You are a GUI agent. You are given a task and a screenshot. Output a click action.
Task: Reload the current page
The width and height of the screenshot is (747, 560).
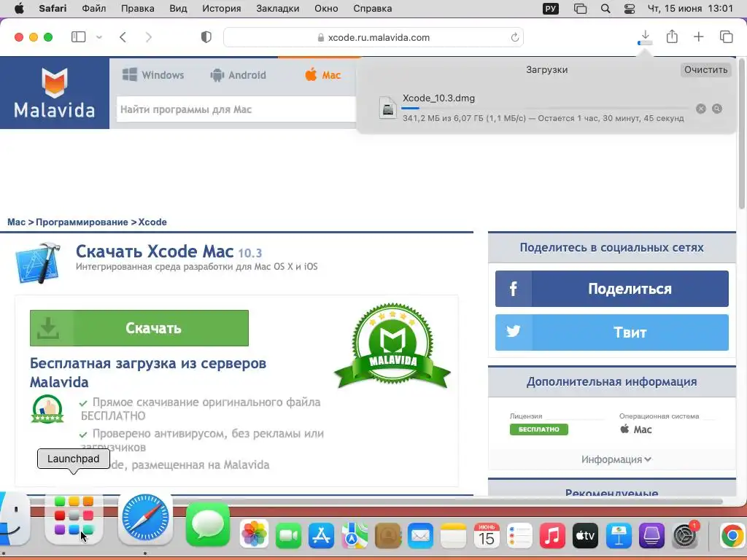514,37
